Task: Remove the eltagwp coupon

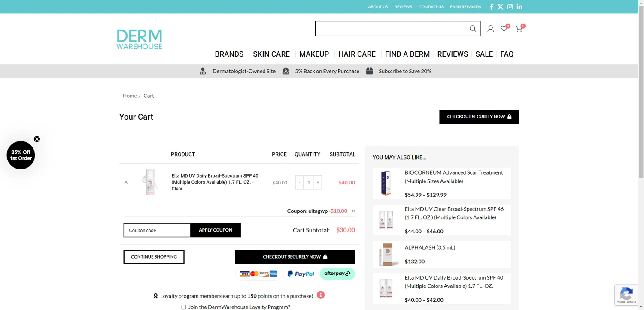Action: pos(353,211)
